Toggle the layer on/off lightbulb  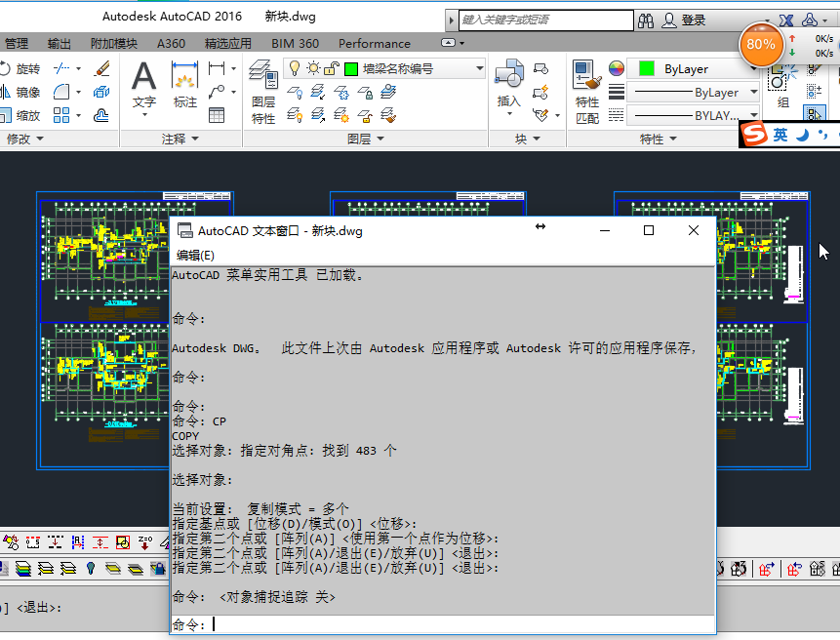295,68
